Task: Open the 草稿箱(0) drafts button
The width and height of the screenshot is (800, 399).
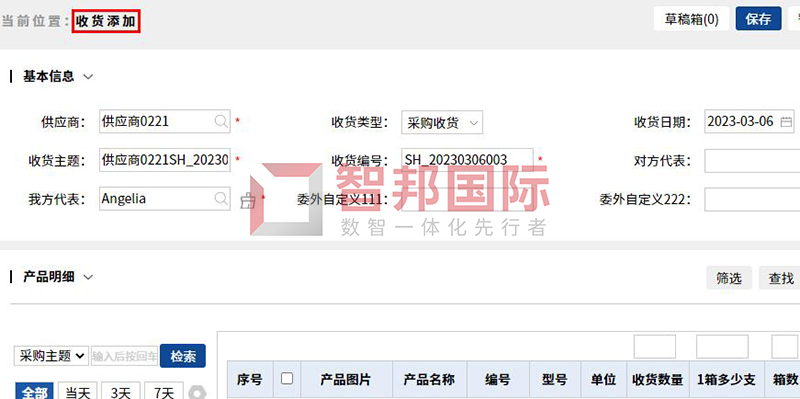Action: point(691,19)
